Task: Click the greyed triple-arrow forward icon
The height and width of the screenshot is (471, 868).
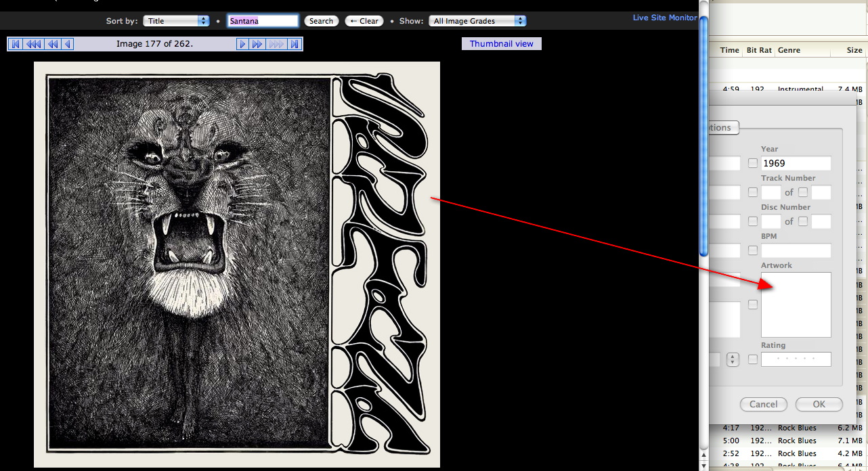Action: click(x=276, y=44)
